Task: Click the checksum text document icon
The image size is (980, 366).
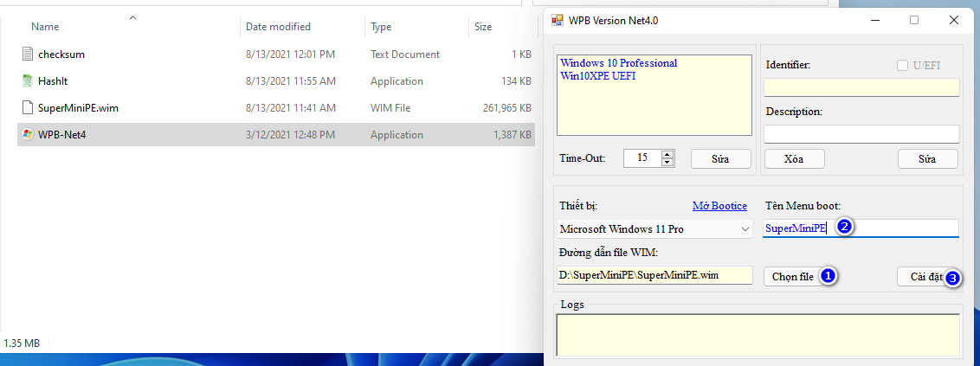Action: click(27, 55)
